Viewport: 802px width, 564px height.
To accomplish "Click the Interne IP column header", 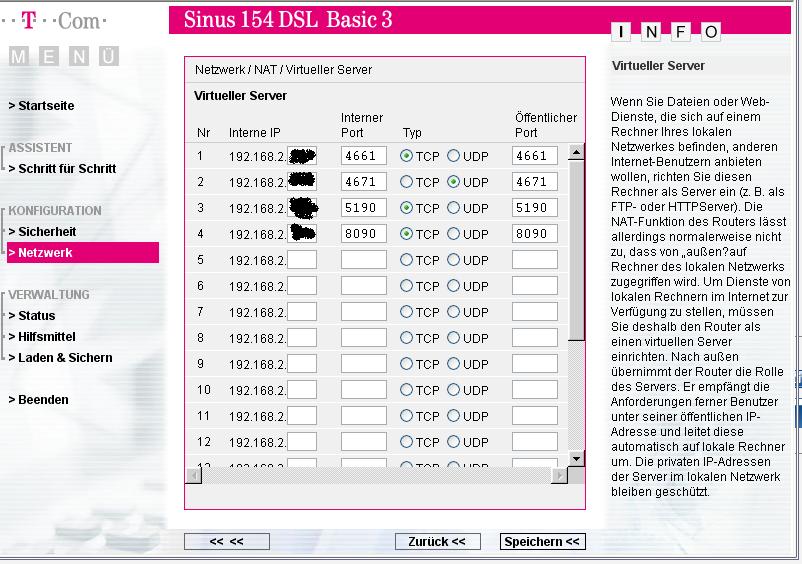I will click(x=255, y=133).
